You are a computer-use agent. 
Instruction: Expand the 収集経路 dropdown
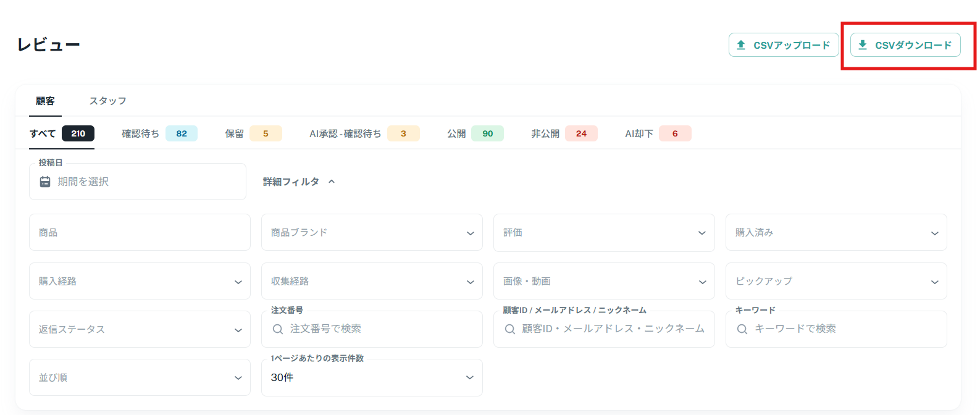coord(372,281)
